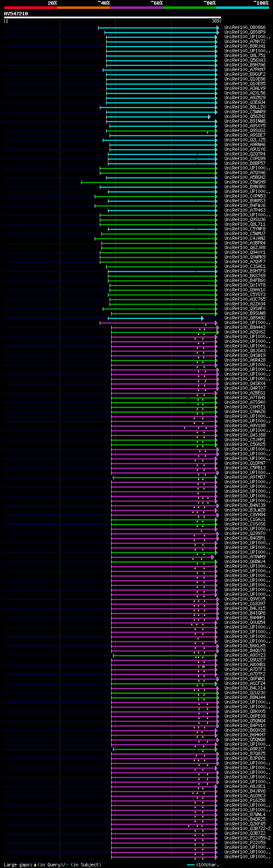
Task: Click the UniRef100_Q8SA92 label
Action: [245, 318]
